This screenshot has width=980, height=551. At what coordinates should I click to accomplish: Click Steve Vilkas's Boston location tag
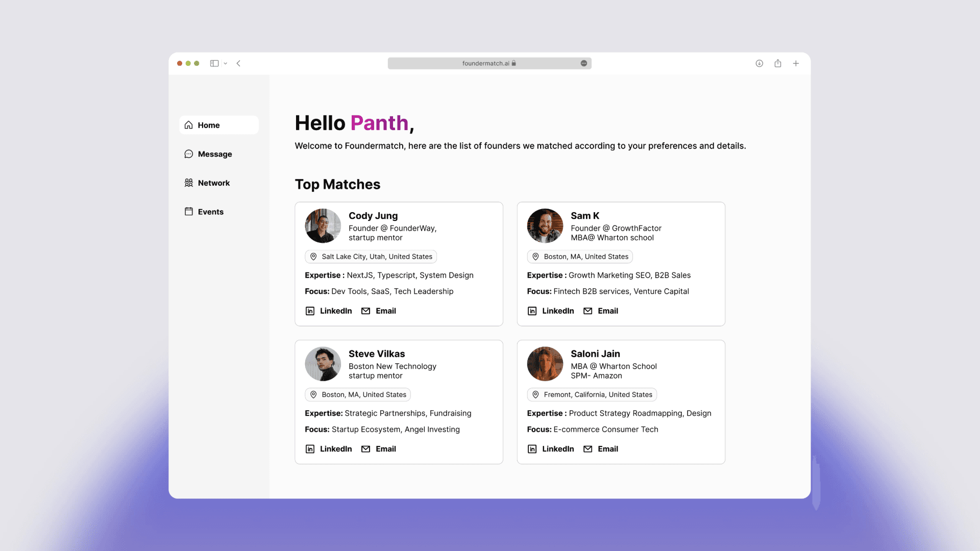pyautogui.click(x=358, y=395)
